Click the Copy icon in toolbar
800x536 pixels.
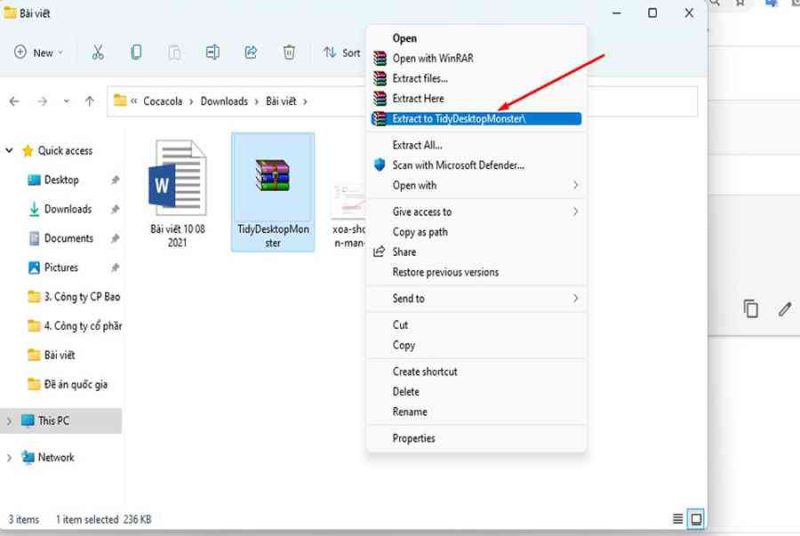click(x=136, y=52)
